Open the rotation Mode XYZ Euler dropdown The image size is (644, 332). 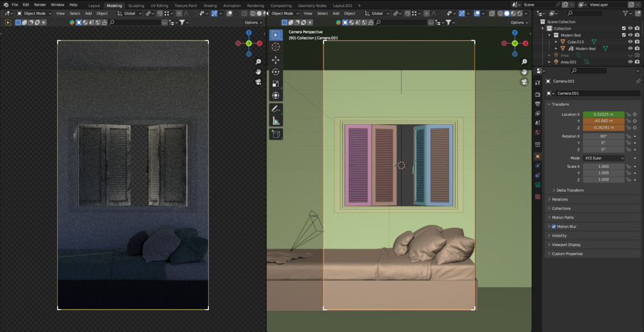[x=604, y=158]
